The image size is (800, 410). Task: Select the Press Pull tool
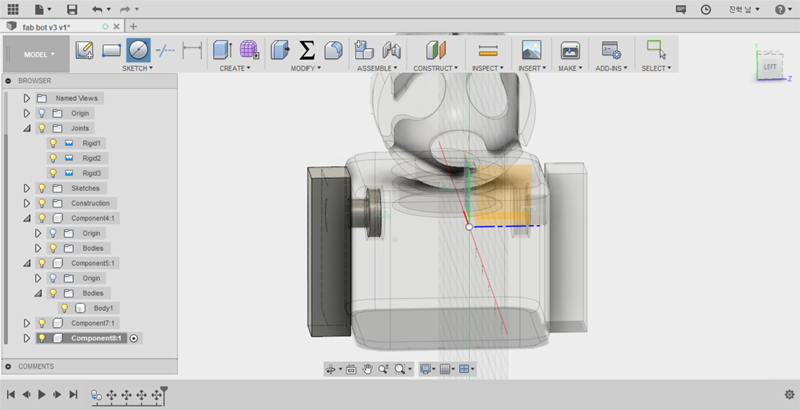coord(280,50)
